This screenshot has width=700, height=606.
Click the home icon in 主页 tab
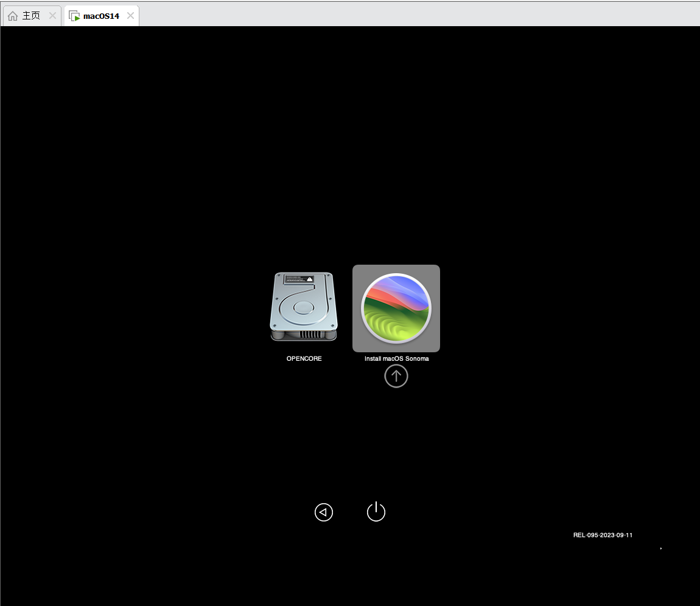(13, 16)
